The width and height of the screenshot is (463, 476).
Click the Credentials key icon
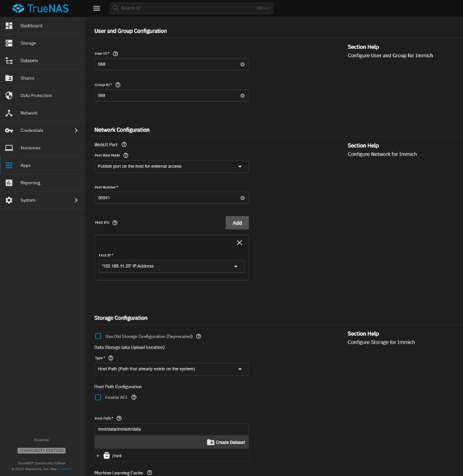coord(9,131)
